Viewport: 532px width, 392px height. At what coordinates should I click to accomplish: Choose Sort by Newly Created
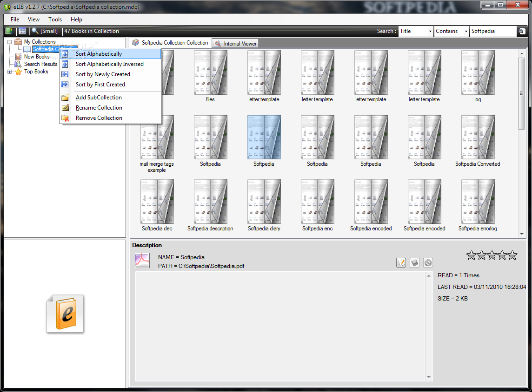[x=110, y=74]
